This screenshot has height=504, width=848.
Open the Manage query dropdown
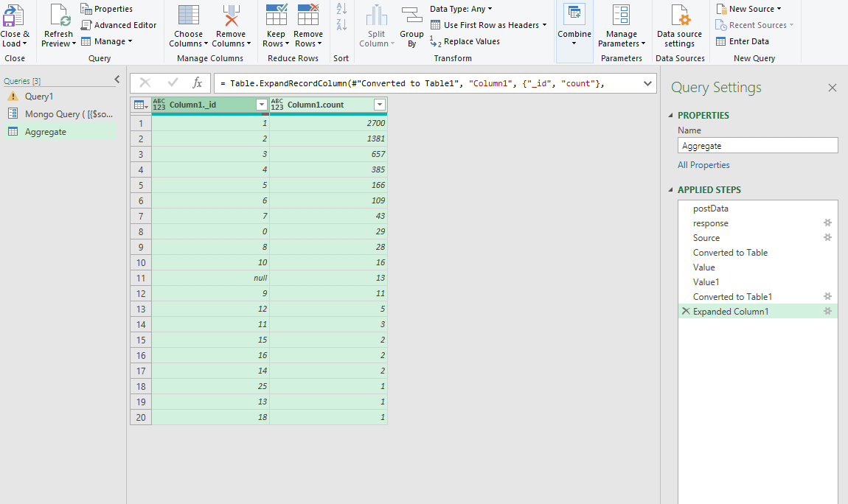(x=106, y=41)
